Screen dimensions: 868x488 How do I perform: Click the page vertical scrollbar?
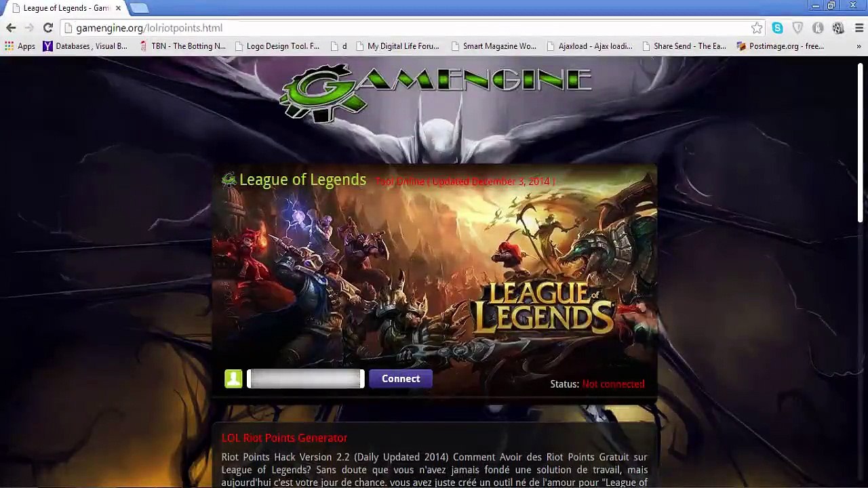(862, 142)
